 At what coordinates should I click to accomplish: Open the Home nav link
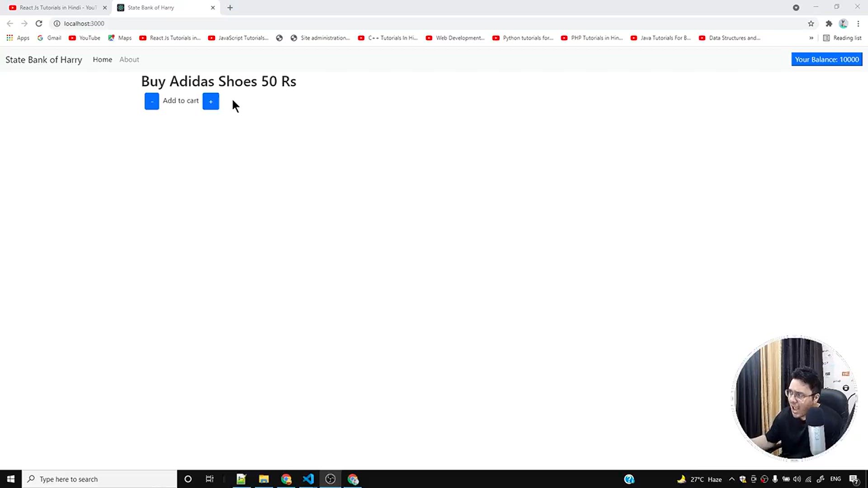click(102, 60)
